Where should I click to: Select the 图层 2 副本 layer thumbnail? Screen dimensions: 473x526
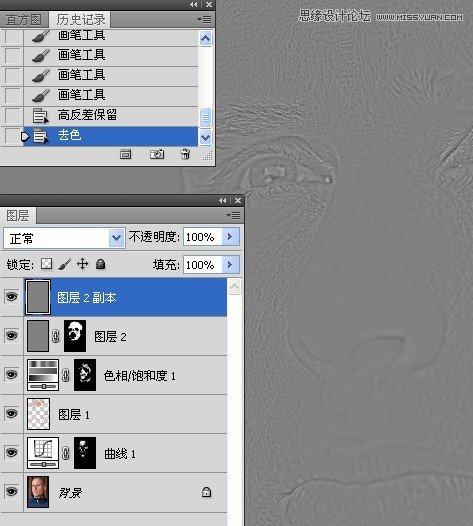coord(38,297)
